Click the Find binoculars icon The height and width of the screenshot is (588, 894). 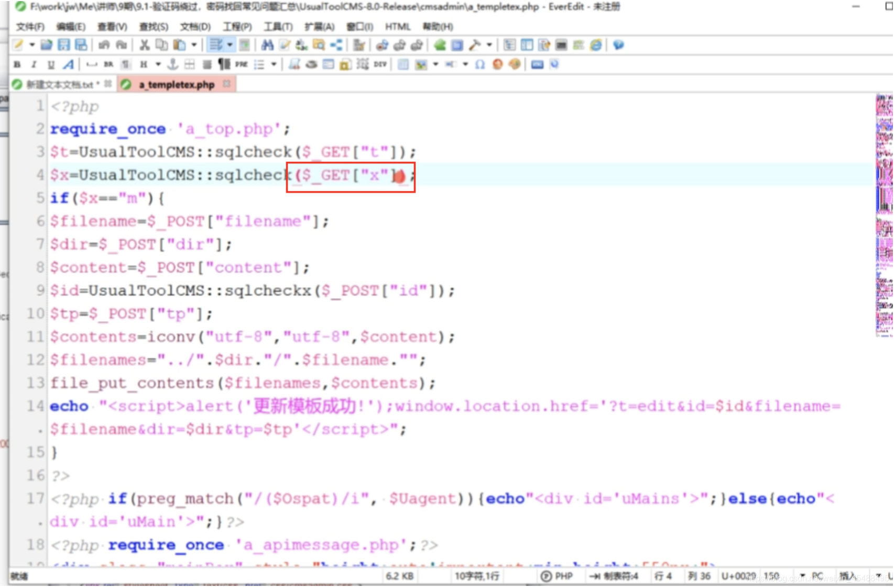267,45
